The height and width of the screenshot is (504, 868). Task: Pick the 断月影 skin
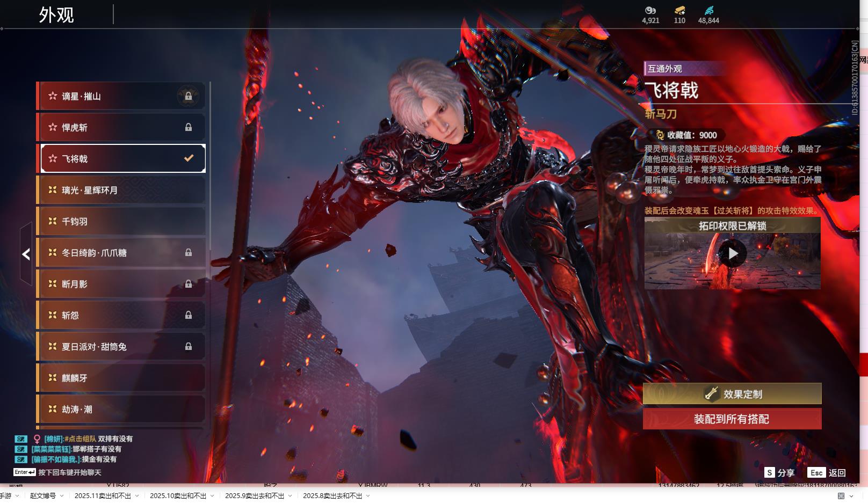[121, 284]
